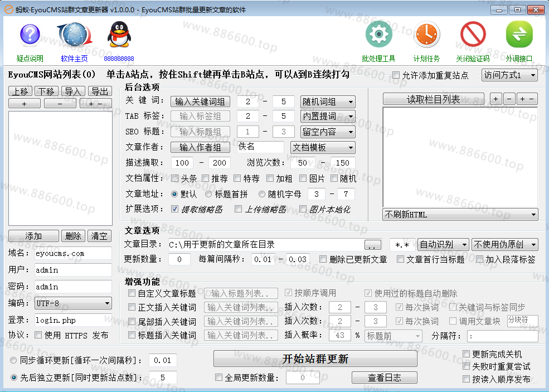
Task: Select the 标题首拼 article address radio
Action: [208, 193]
